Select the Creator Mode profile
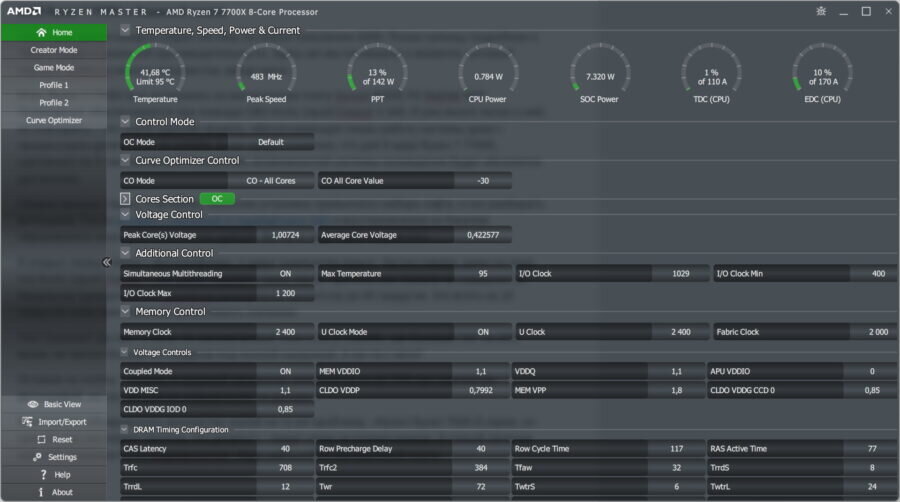 [x=53, y=50]
